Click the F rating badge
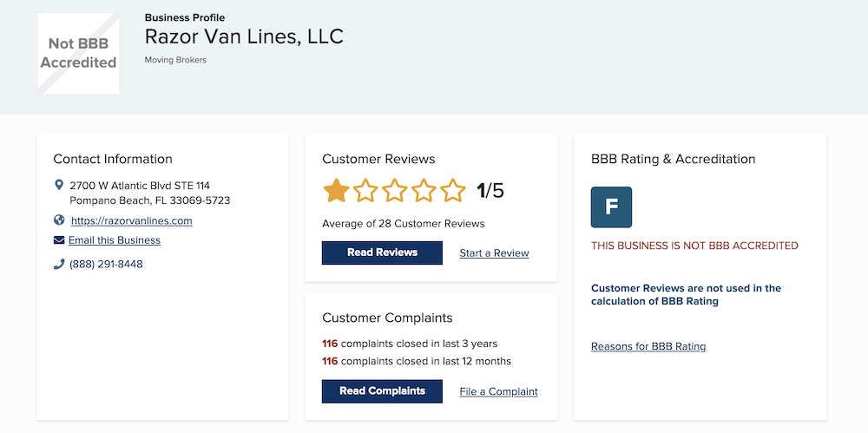Viewport: 868px width, 433px height. 611,207
